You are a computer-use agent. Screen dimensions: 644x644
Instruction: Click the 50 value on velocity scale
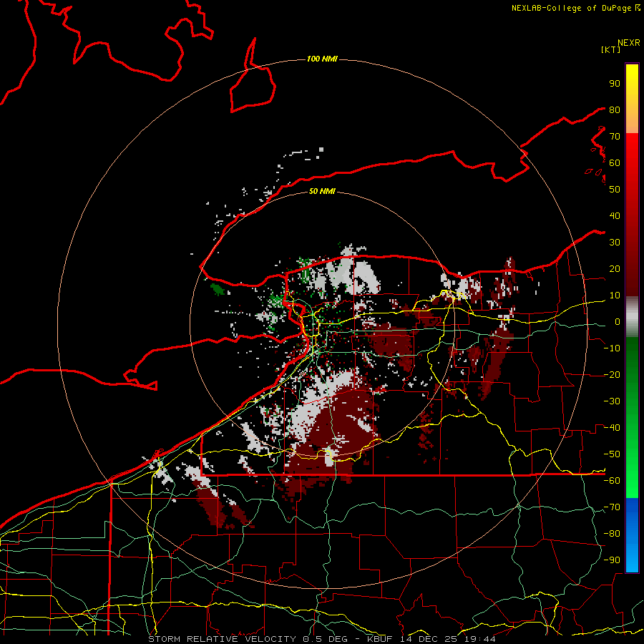[615, 190]
